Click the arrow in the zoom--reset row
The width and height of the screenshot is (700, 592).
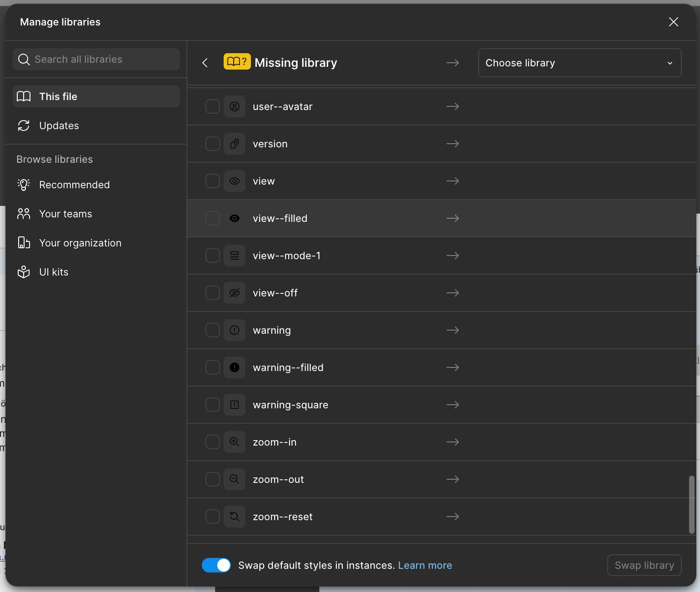coord(453,517)
